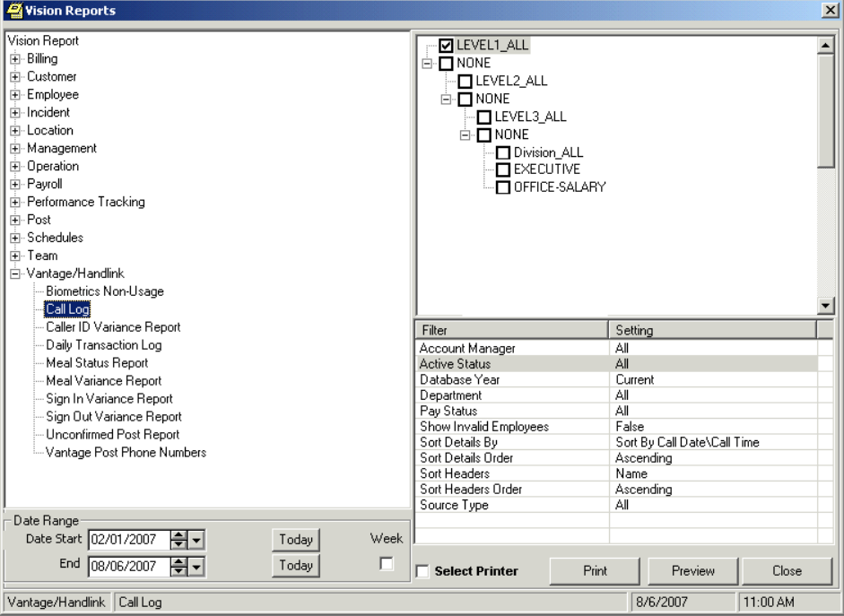The width and height of the screenshot is (844, 616).
Task: Click the Date Start input field
Action: (x=129, y=539)
